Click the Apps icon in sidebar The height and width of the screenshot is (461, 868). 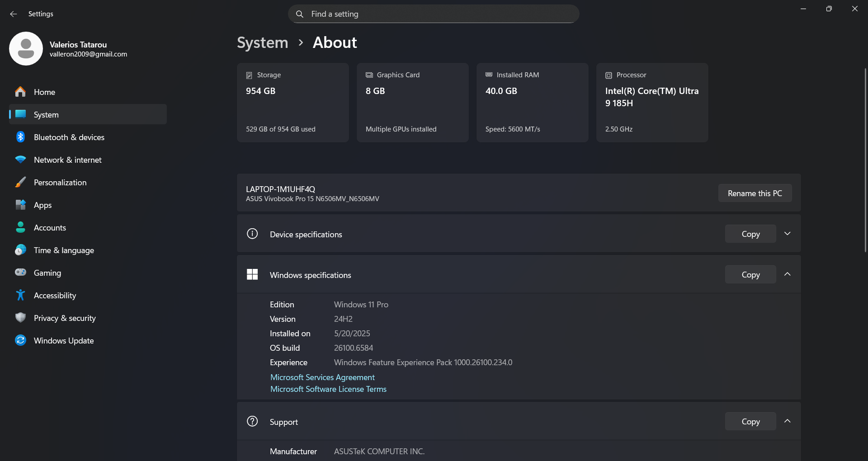pos(20,205)
